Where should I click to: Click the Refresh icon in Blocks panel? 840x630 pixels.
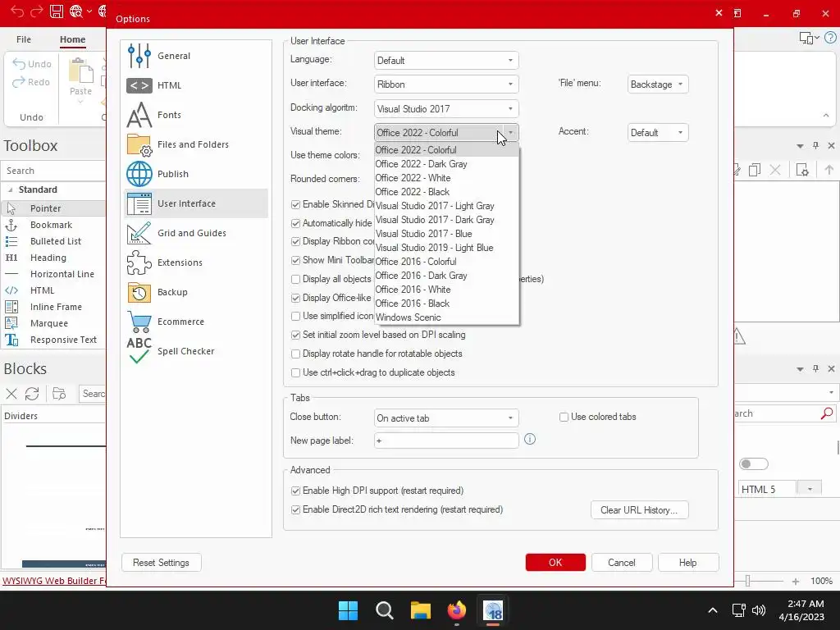(32, 394)
